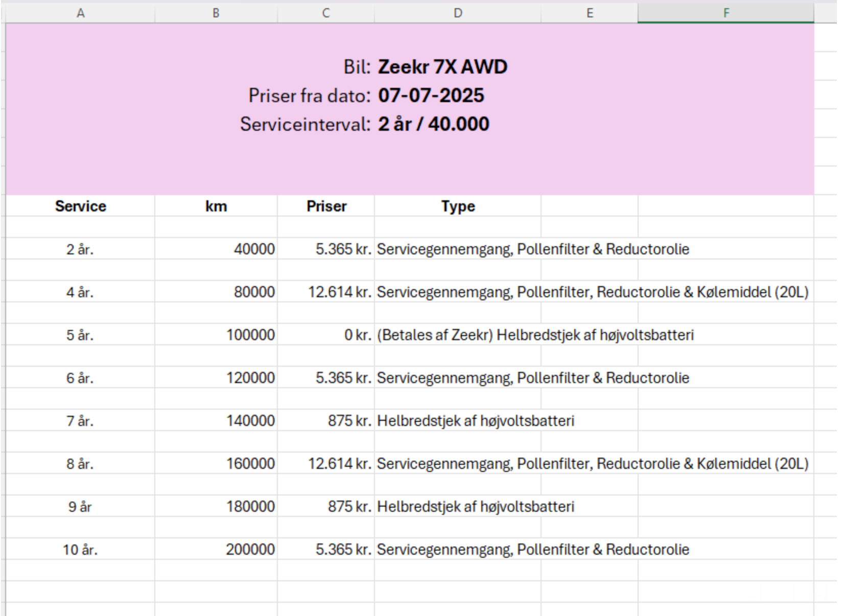Image resolution: width=846 pixels, height=616 pixels.
Task: Click the Type header cell
Action: point(458,206)
